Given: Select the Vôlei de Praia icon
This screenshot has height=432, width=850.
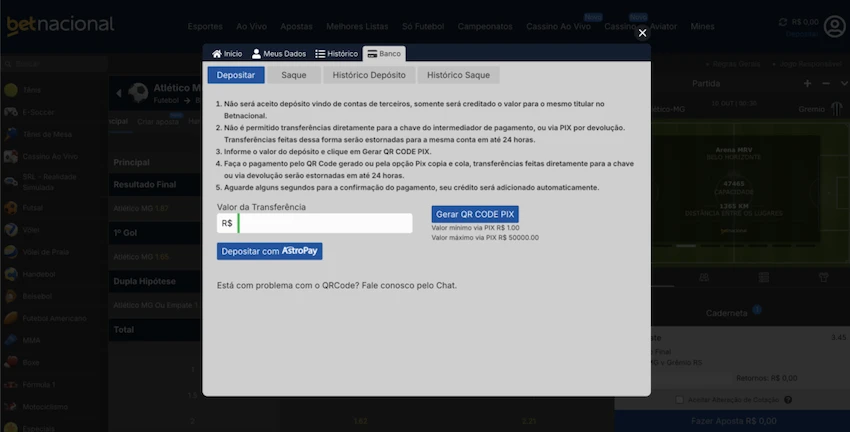Looking at the screenshot, I should 11,252.
